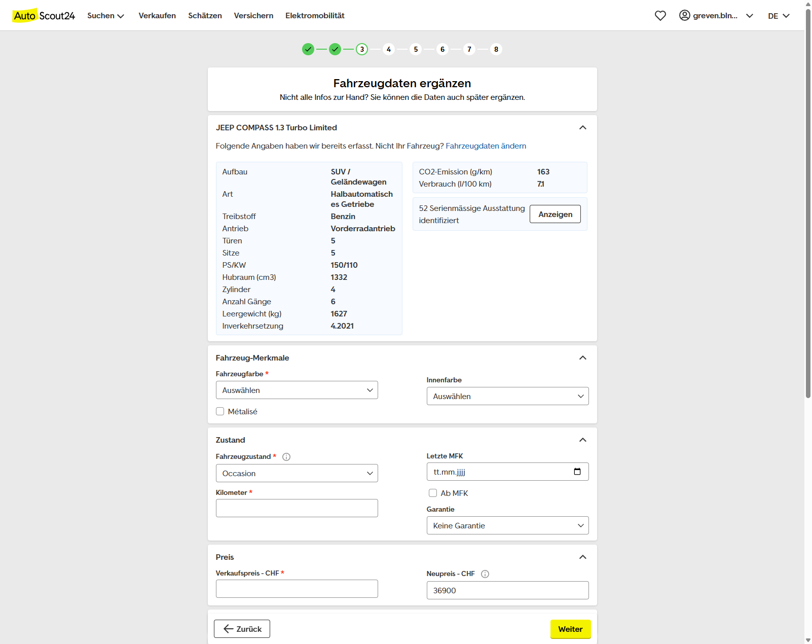Image resolution: width=812 pixels, height=644 pixels.
Task: Show info about Fahrzeugzustand
Action: (286, 457)
